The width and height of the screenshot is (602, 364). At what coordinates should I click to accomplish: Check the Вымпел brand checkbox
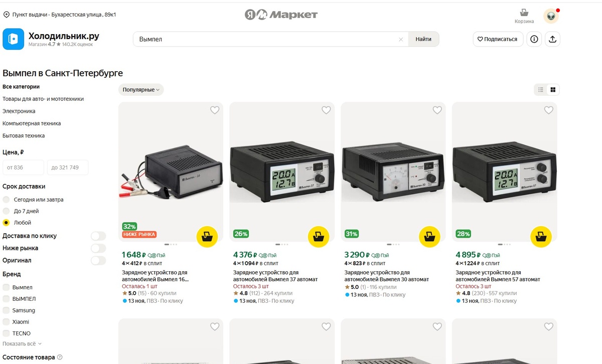pyautogui.click(x=6, y=287)
